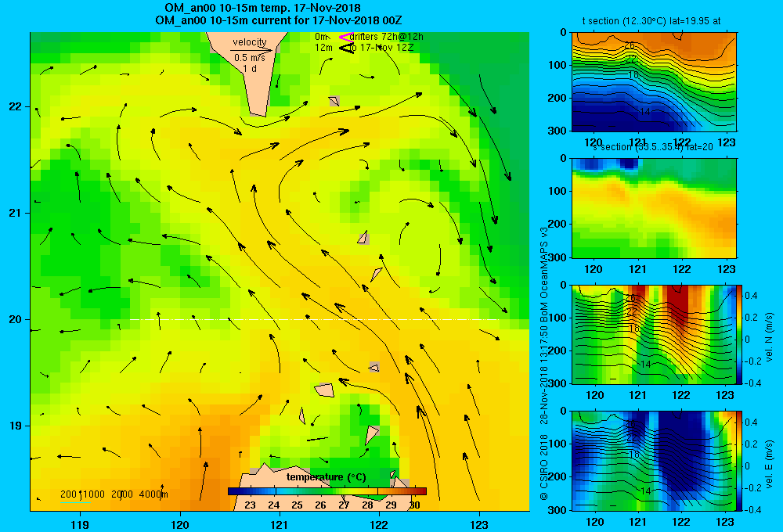This screenshot has width=783, height=532.
Task: Click the 't section (12..30°C) lat=19.95' title
Action: click(x=648, y=21)
